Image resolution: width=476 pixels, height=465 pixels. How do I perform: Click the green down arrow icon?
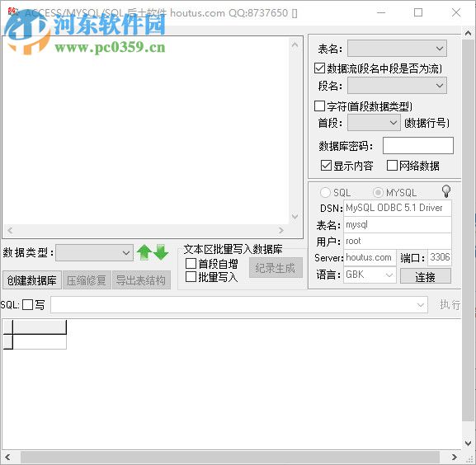point(161,252)
